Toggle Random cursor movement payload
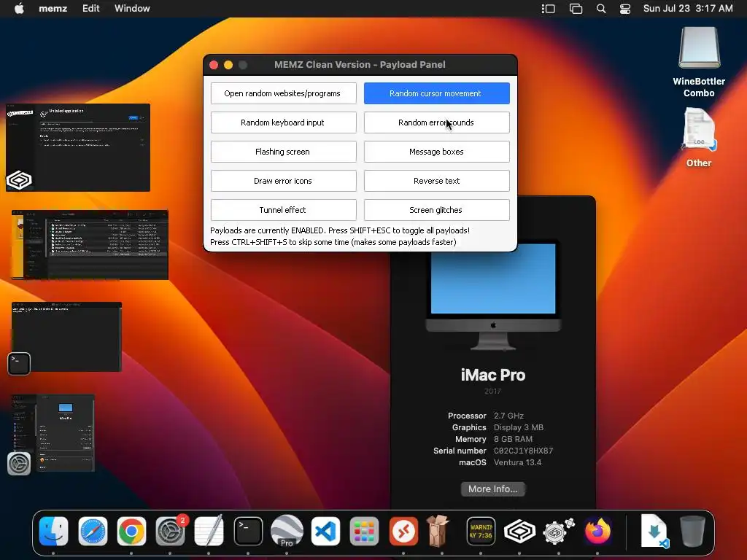Image resolution: width=747 pixels, height=560 pixels. coord(437,93)
